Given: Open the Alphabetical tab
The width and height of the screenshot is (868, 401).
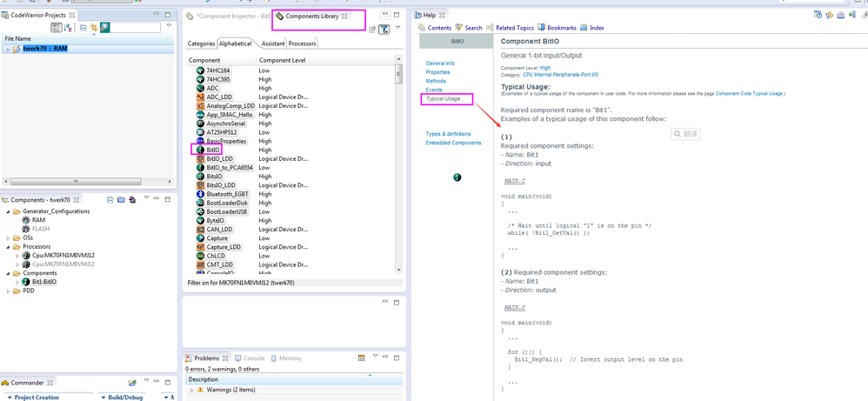Looking at the screenshot, I should 236,43.
